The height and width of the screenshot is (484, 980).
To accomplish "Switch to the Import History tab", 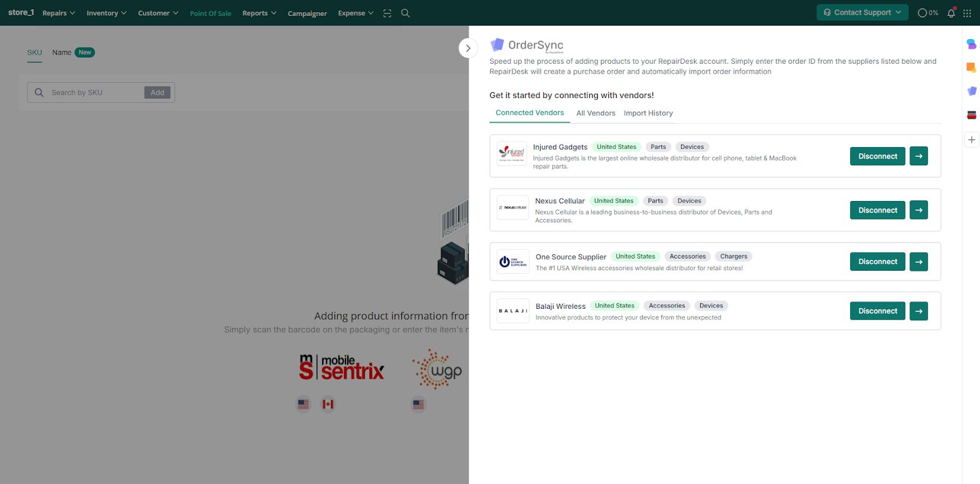I will [648, 113].
